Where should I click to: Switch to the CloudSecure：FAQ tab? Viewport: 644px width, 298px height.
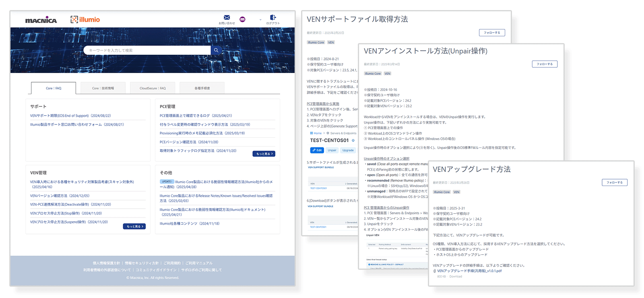153,88
